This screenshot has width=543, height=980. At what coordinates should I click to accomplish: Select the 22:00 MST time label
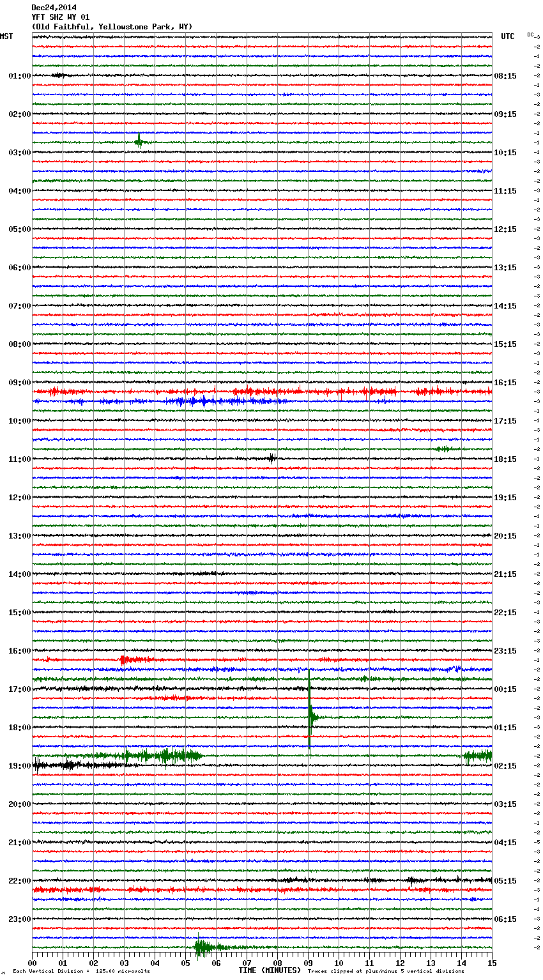click(19, 881)
